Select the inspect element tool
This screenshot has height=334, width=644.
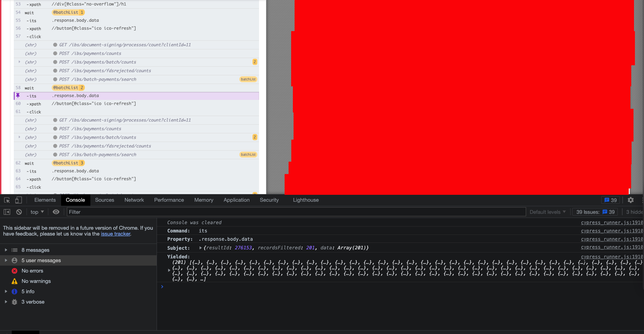(x=7, y=200)
